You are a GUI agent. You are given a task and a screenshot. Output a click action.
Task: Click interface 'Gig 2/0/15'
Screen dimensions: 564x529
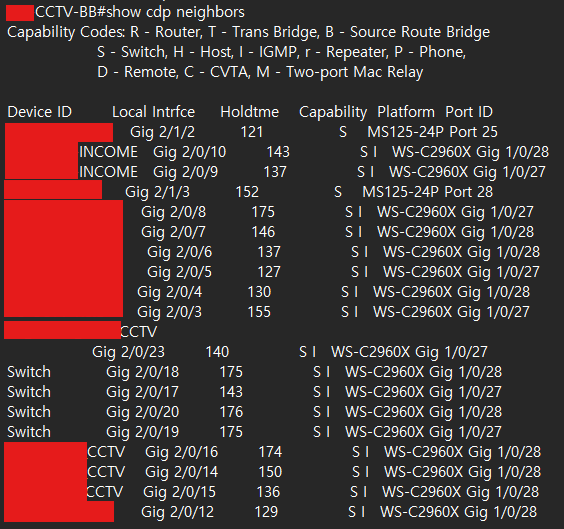[x=179, y=493]
